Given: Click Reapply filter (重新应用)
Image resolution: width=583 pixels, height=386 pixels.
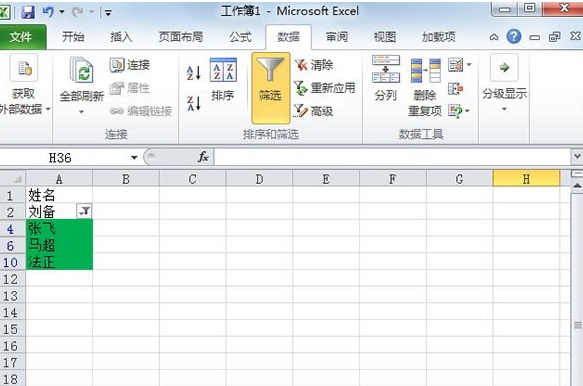Looking at the screenshot, I should [324, 88].
